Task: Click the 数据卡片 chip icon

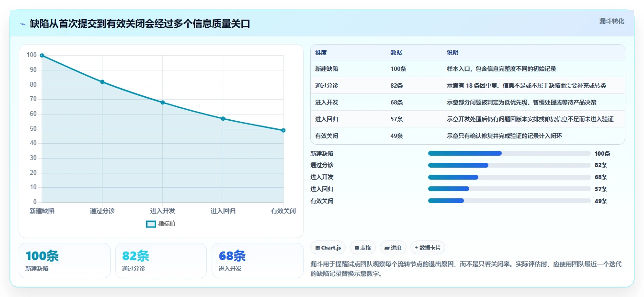Action: [x=417, y=248]
